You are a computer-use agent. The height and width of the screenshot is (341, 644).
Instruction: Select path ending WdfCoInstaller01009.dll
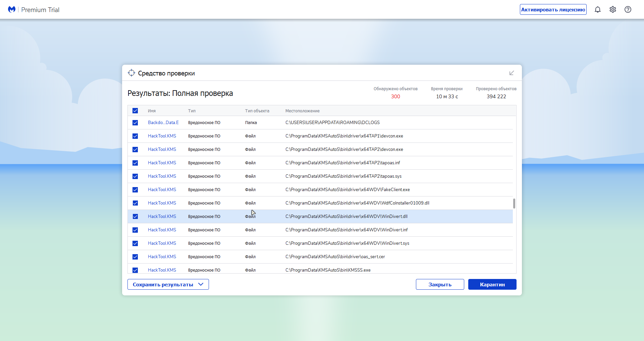358,203
